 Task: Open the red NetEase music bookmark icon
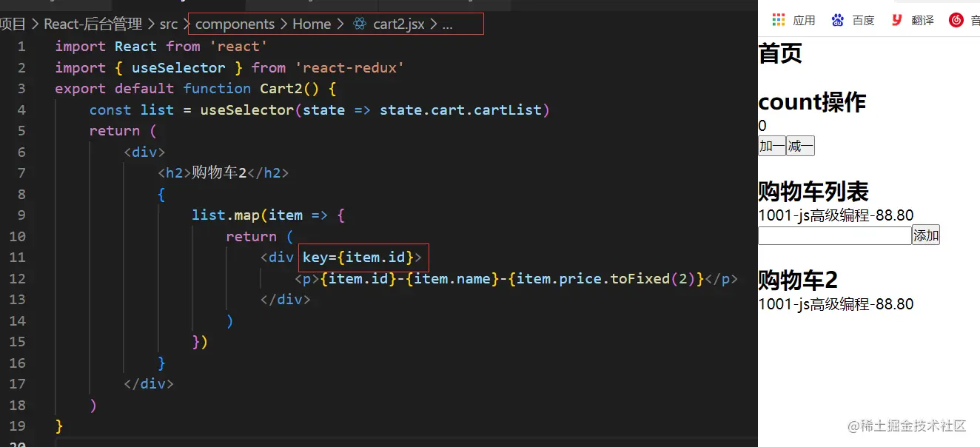[956, 20]
